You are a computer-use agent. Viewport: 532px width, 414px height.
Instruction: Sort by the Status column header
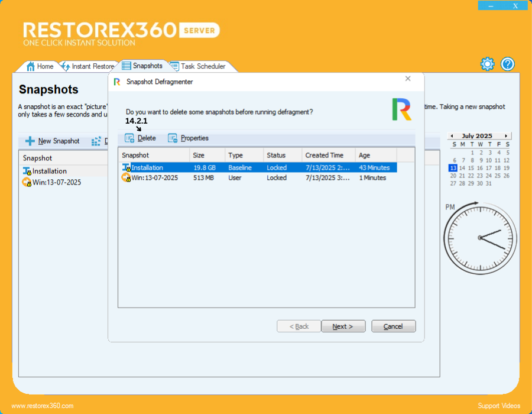pos(283,155)
